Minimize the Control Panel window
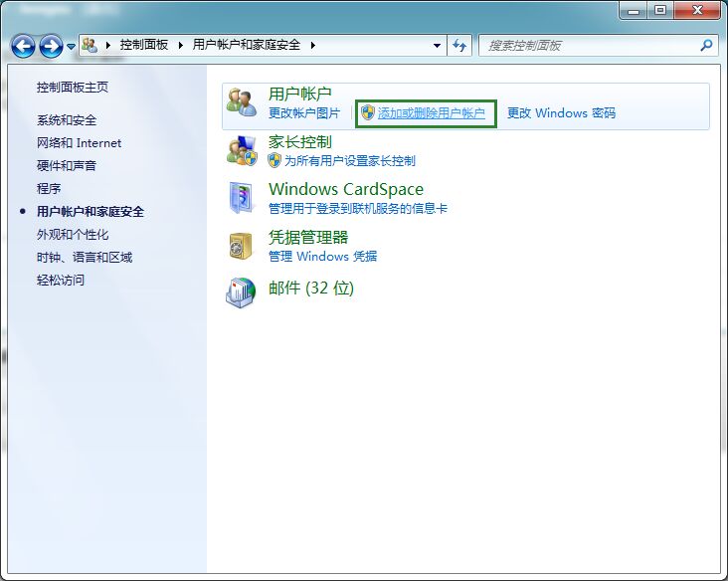Viewport: 728px width, 581px height. (x=633, y=10)
